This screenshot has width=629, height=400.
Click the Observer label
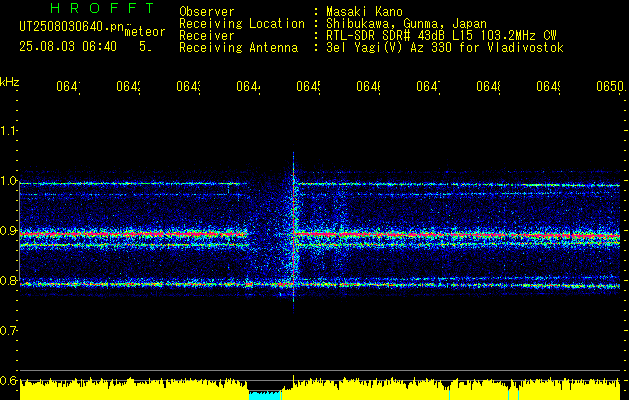pos(207,12)
